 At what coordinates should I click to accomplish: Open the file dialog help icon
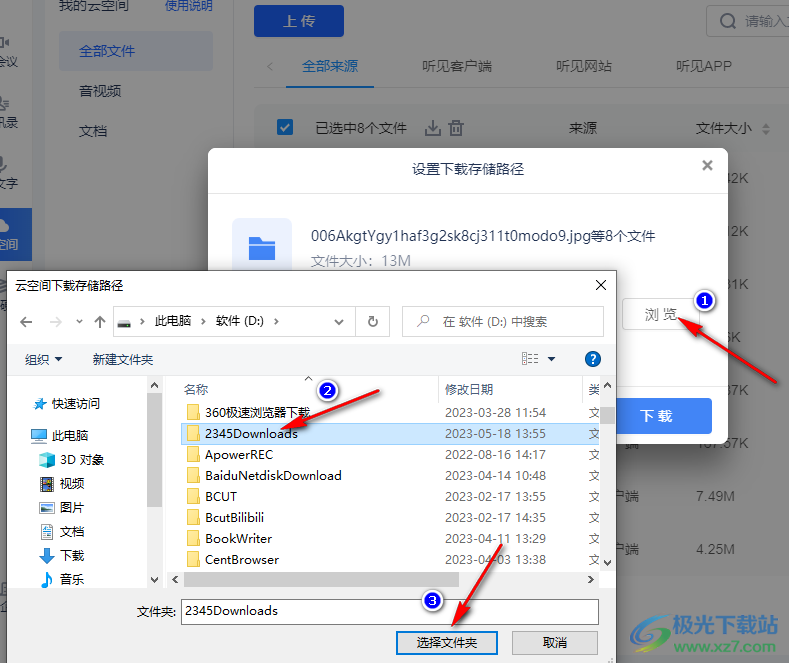point(592,359)
